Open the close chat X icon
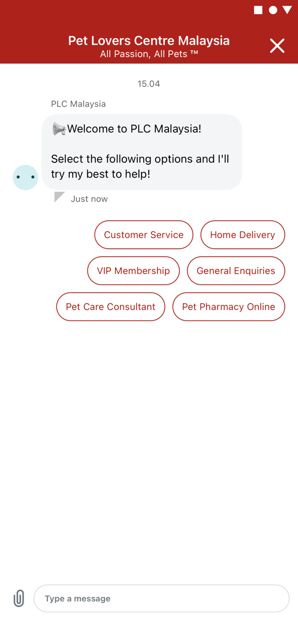Screen dimensions: 298x644 (277, 46)
